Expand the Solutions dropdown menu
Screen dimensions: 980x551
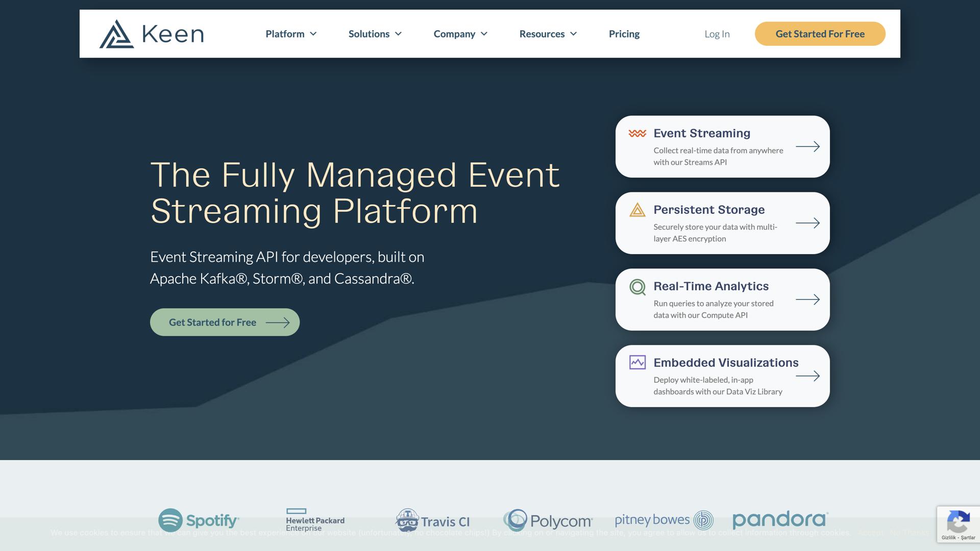click(x=375, y=34)
